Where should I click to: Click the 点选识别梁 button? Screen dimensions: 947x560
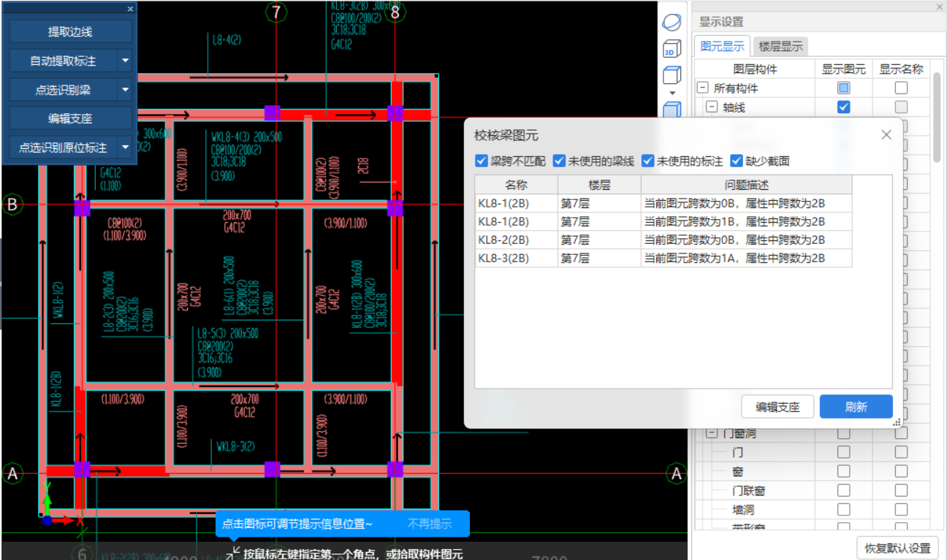[x=63, y=90]
